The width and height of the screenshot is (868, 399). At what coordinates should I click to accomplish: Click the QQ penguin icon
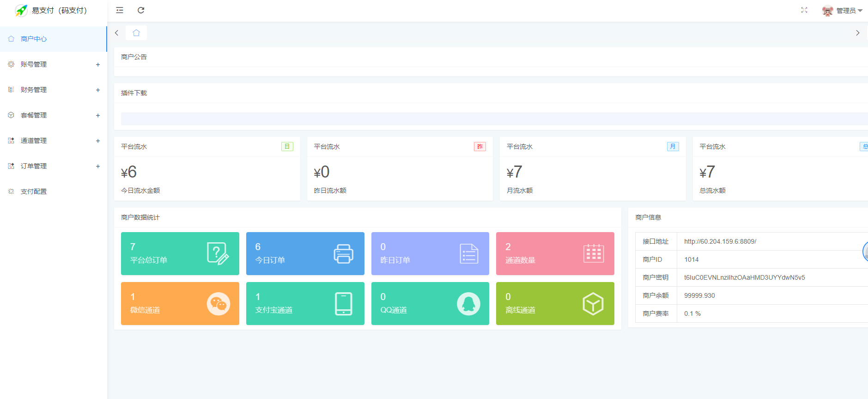468,304
